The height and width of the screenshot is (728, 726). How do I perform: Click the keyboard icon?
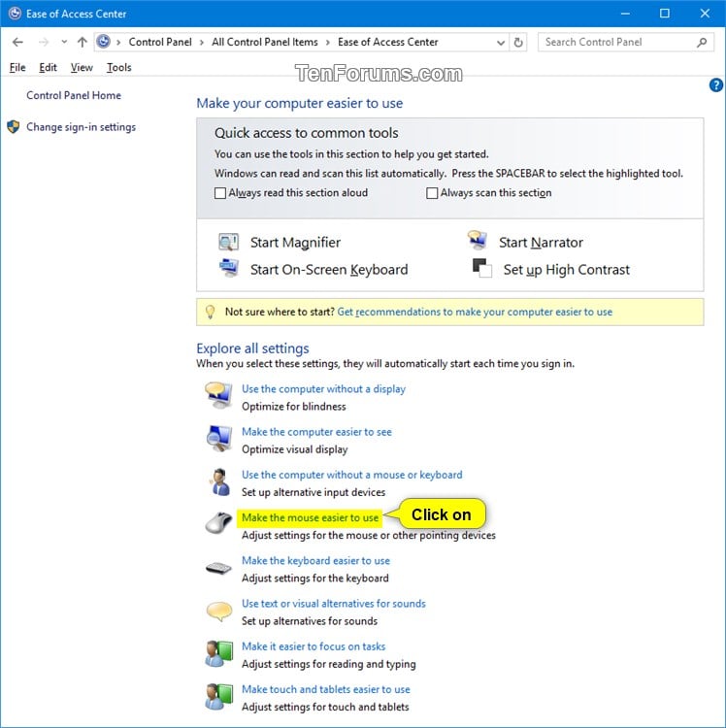pos(218,568)
